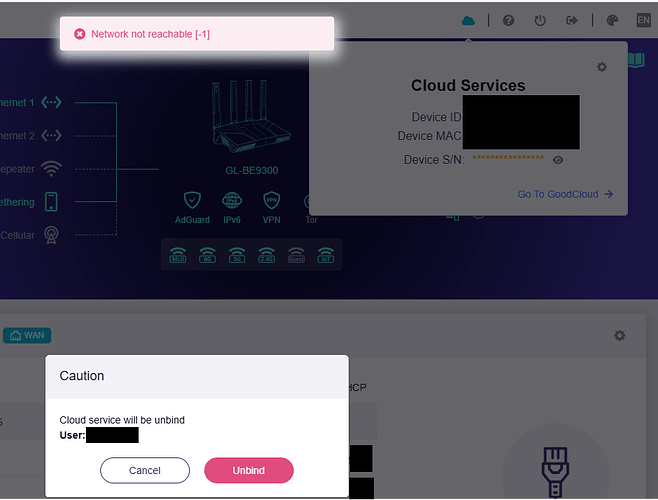Open the AdGuard shield icon
This screenshot has height=500, width=658.
tap(192, 200)
